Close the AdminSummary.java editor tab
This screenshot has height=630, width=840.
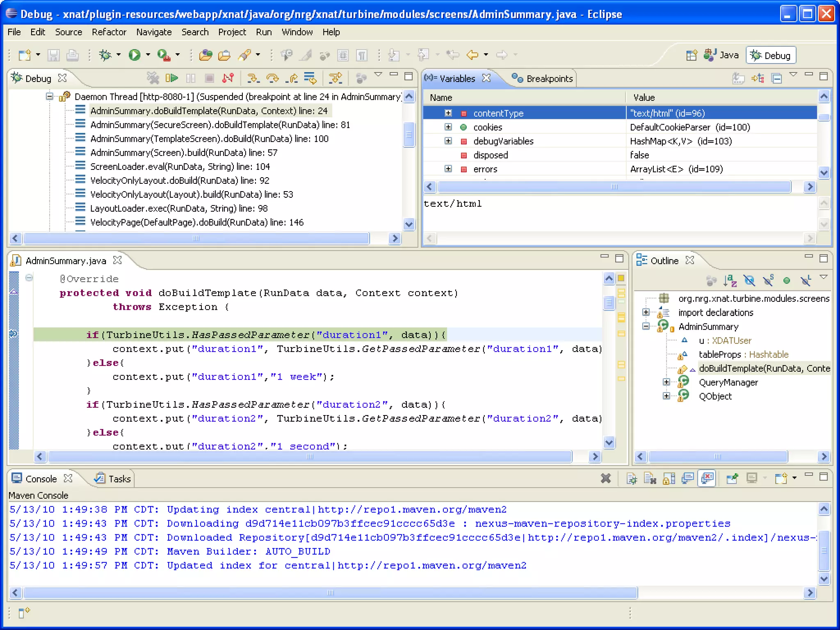(x=117, y=260)
